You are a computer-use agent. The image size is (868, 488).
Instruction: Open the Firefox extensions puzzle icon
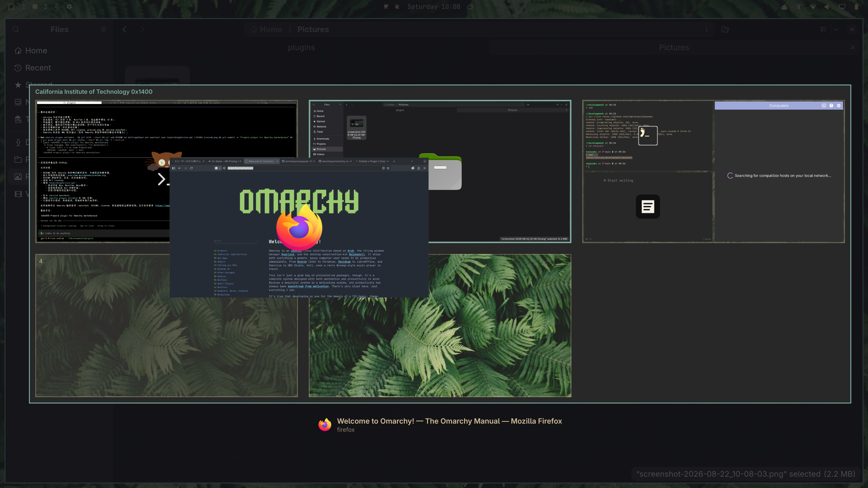click(419, 168)
